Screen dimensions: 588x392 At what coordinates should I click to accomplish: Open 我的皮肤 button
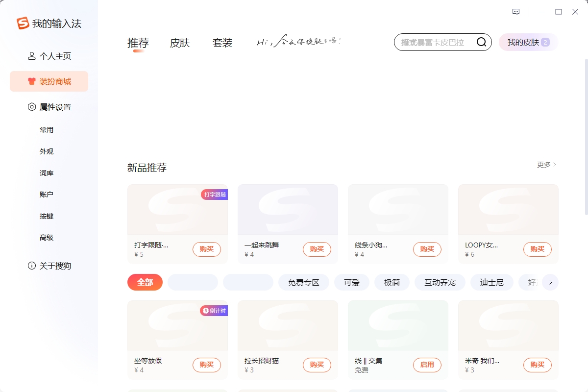(x=528, y=42)
